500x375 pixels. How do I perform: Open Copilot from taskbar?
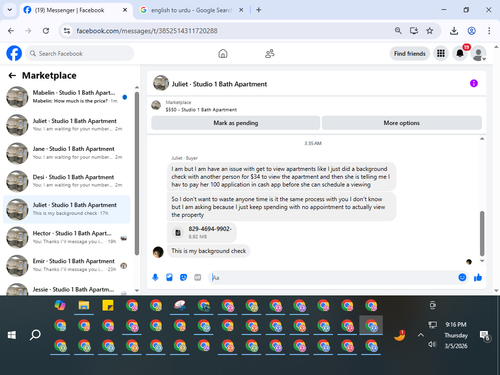tap(60, 305)
